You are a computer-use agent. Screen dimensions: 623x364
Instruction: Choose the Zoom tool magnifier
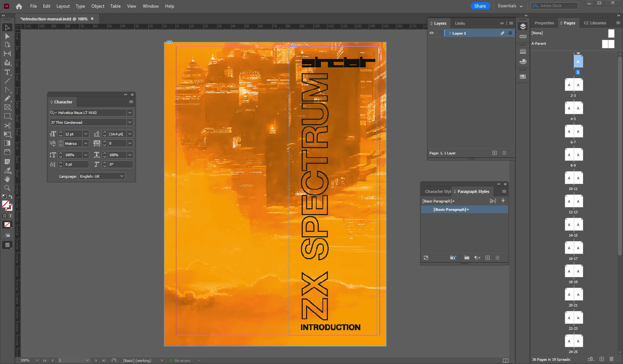[7, 188]
